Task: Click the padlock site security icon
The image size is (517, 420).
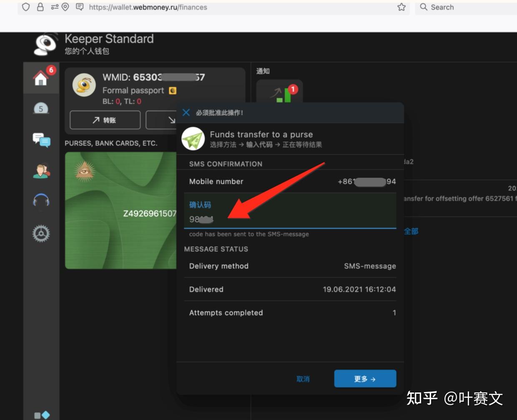Action: pyautogui.click(x=40, y=7)
